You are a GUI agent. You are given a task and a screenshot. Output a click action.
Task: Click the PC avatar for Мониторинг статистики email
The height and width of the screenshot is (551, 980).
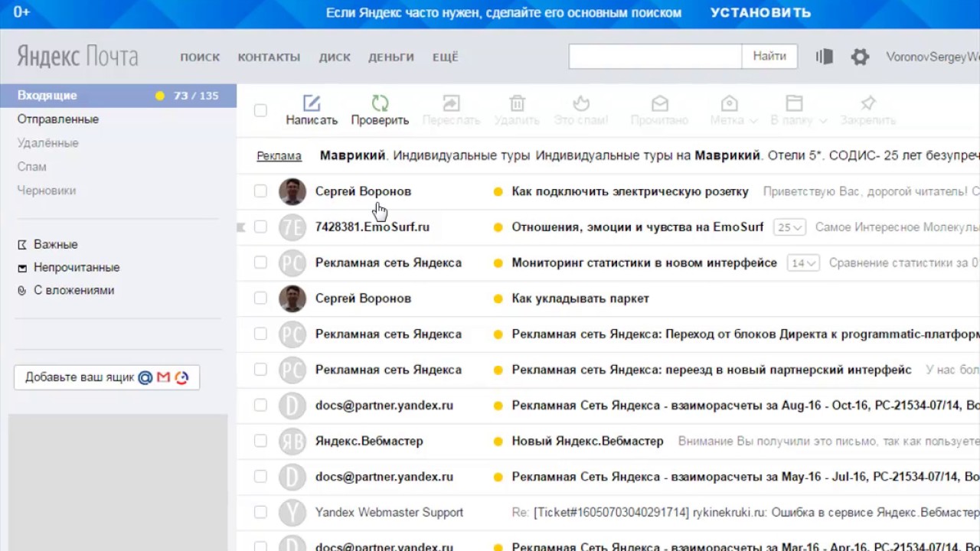tap(292, 262)
